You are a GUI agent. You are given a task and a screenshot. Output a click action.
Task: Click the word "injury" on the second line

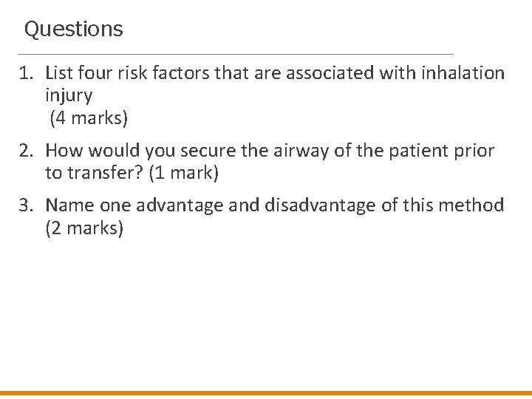(69, 95)
